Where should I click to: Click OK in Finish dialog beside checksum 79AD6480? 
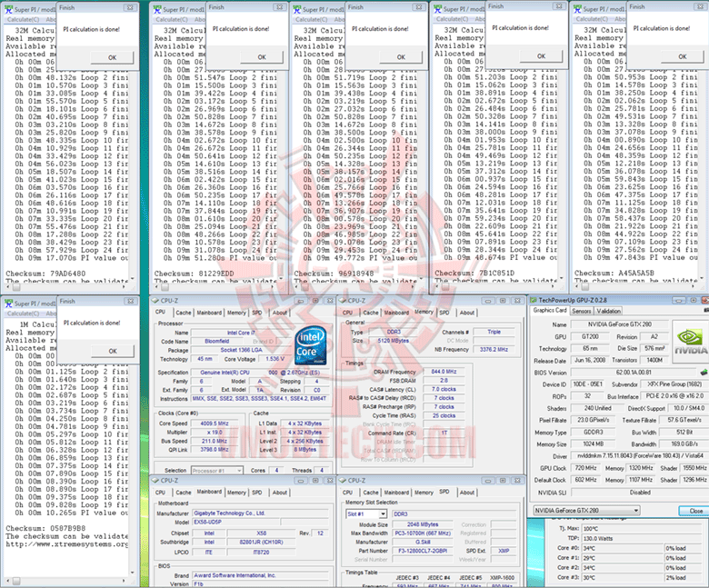(112, 57)
